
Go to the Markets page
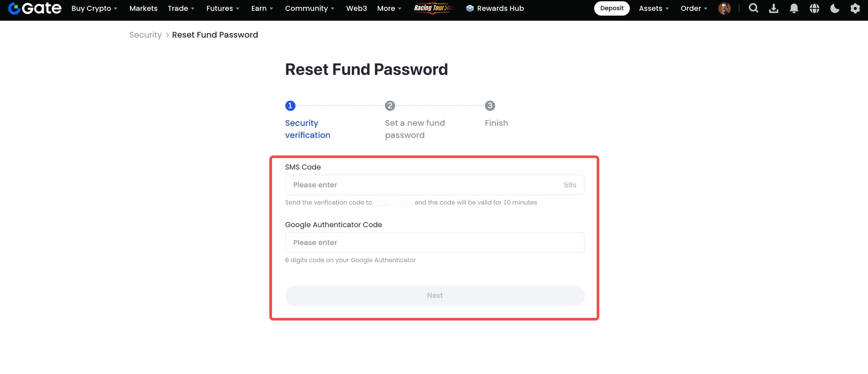click(143, 8)
